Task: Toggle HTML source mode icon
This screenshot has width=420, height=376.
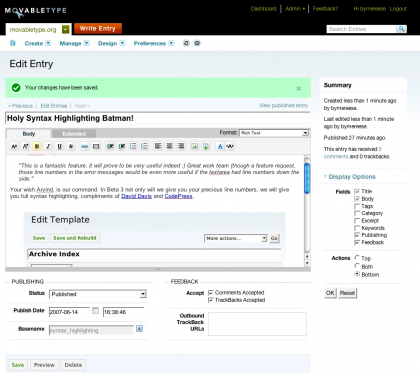Action: click(x=230, y=146)
